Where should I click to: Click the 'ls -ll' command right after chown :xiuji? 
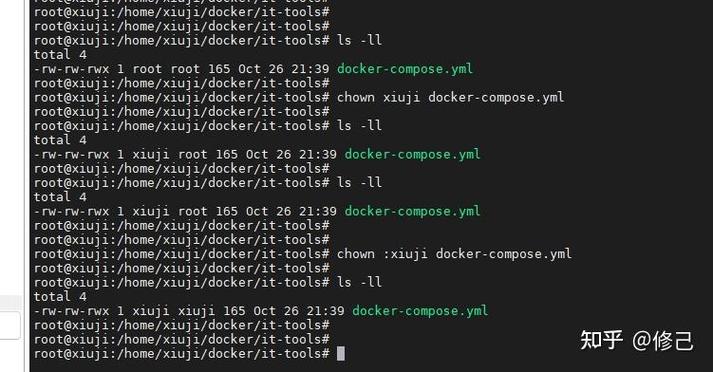click(x=359, y=282)
